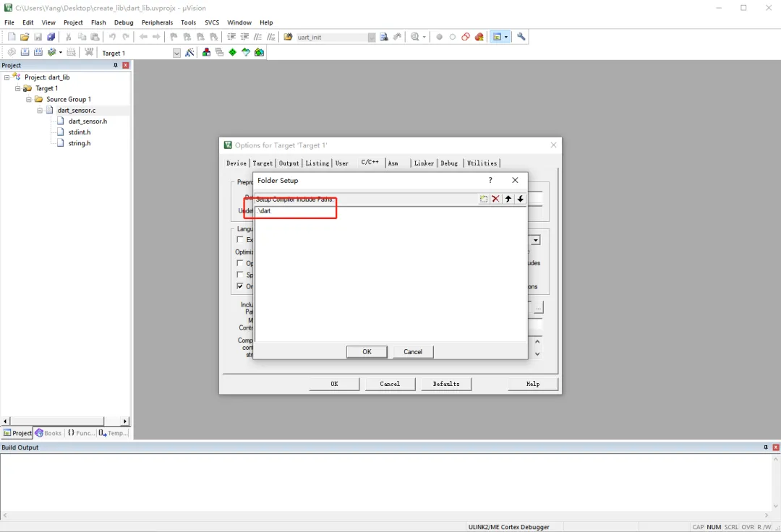Viewport: 781px width, 532px height.
Task: Open the window layout icon in the toolbar
Action: click(x=497, y=37)
